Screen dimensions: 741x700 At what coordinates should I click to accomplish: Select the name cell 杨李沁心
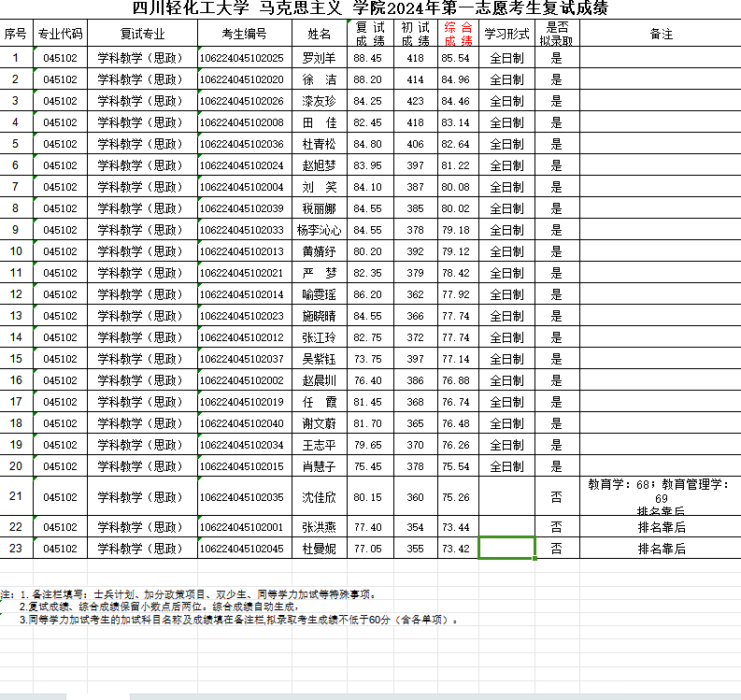tap(320, 230)
